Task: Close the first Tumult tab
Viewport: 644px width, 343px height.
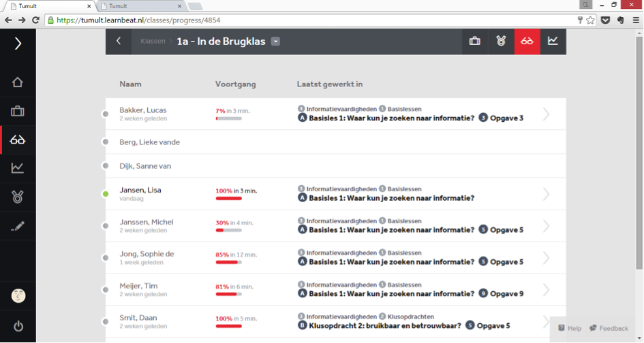Action: tap(89, 6)
